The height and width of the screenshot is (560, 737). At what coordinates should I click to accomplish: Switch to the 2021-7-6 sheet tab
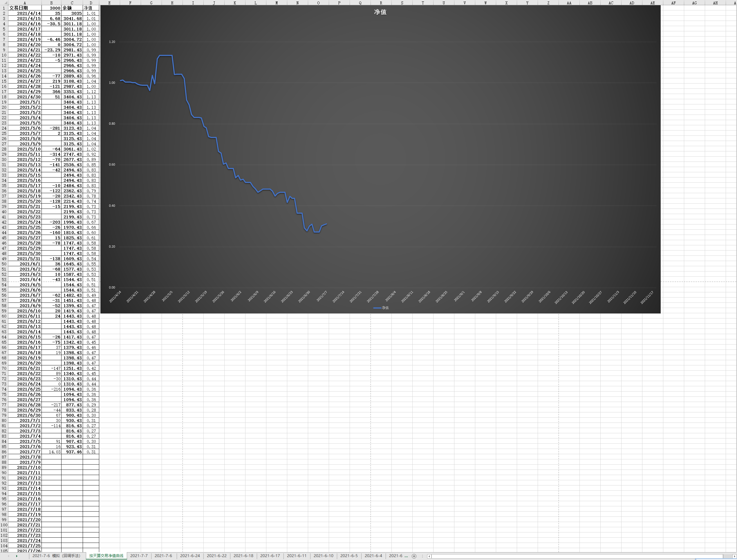pyautogui.click(x=163, y=556)
